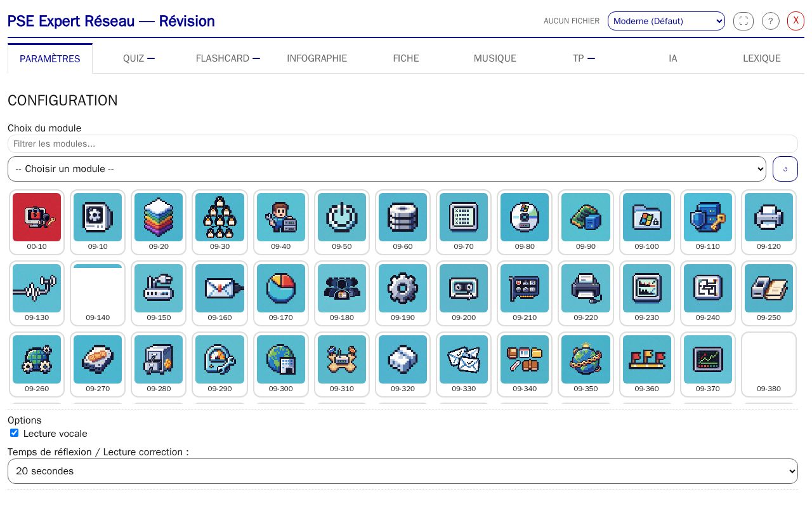
Task: Pick the safe vault module 09-280
Action: (159, 364)
